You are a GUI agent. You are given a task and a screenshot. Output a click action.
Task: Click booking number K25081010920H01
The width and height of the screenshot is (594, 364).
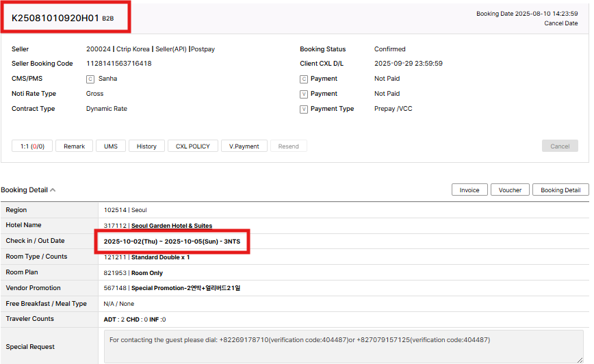click(55, 18)
